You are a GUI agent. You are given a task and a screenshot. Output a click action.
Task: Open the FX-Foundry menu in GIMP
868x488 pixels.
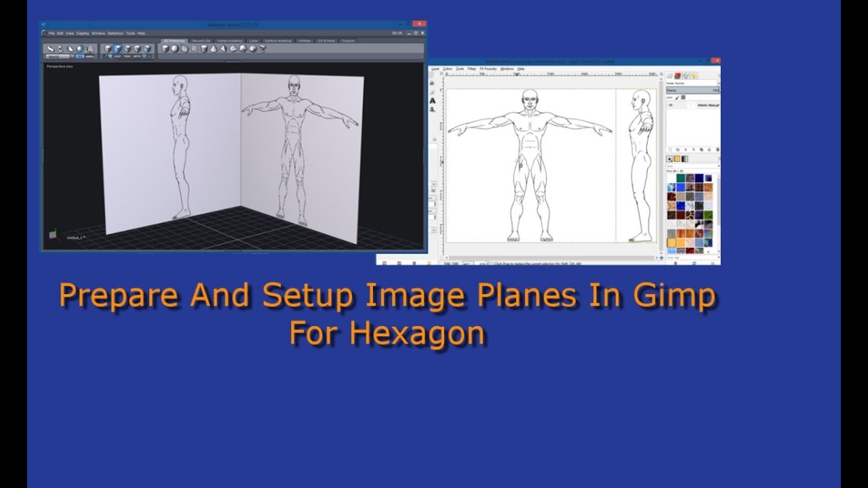[488, 69]
